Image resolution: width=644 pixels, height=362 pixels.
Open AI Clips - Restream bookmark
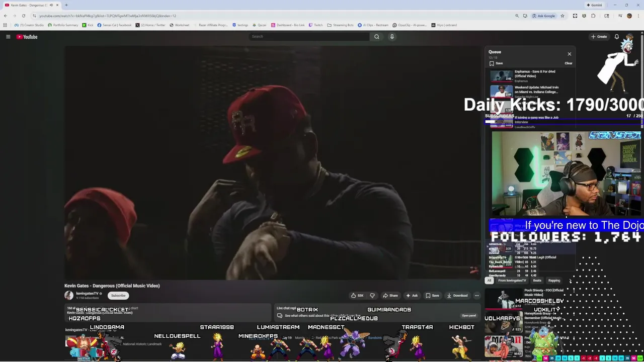tap(373, 25)
